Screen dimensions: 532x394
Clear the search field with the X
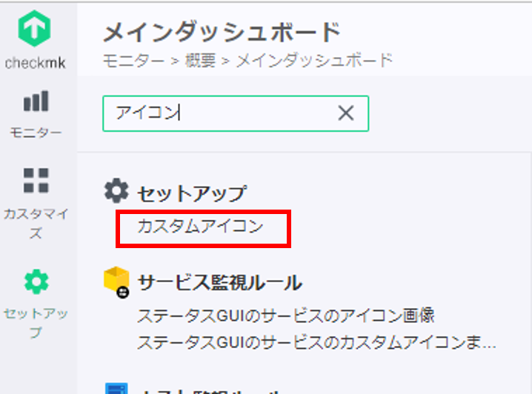click(346, 113)
